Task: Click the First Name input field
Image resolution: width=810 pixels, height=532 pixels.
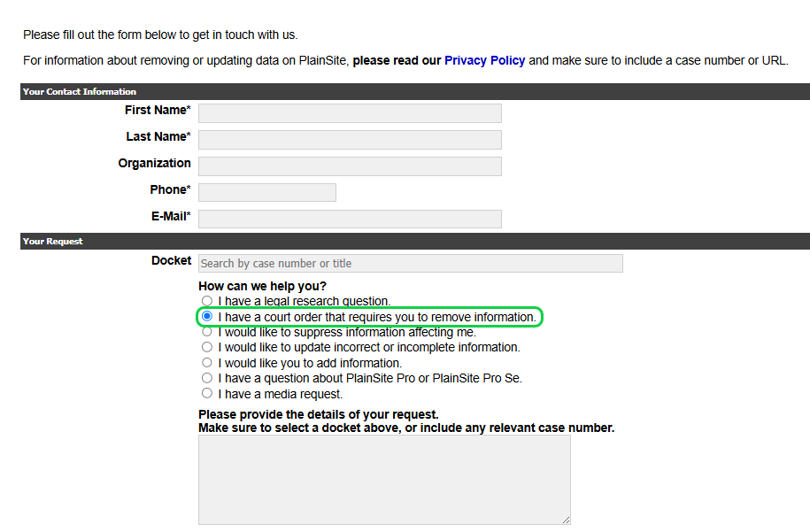Action: (349, 112)
